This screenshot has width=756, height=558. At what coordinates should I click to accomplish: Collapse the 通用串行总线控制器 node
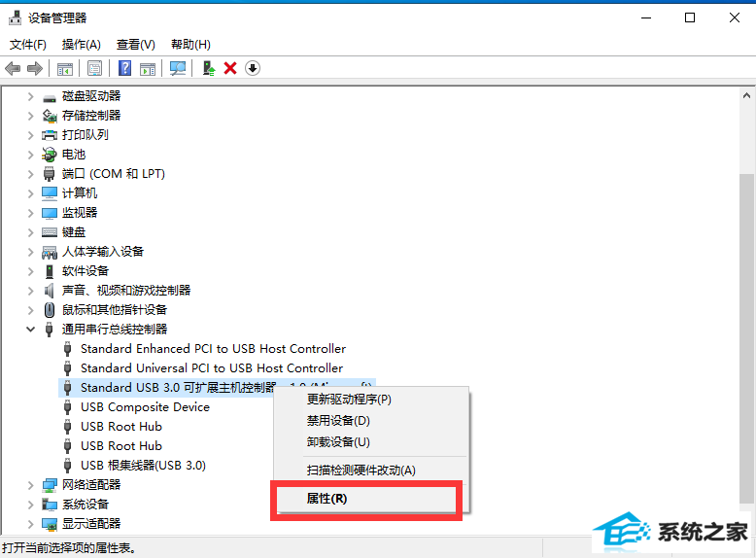30,330
